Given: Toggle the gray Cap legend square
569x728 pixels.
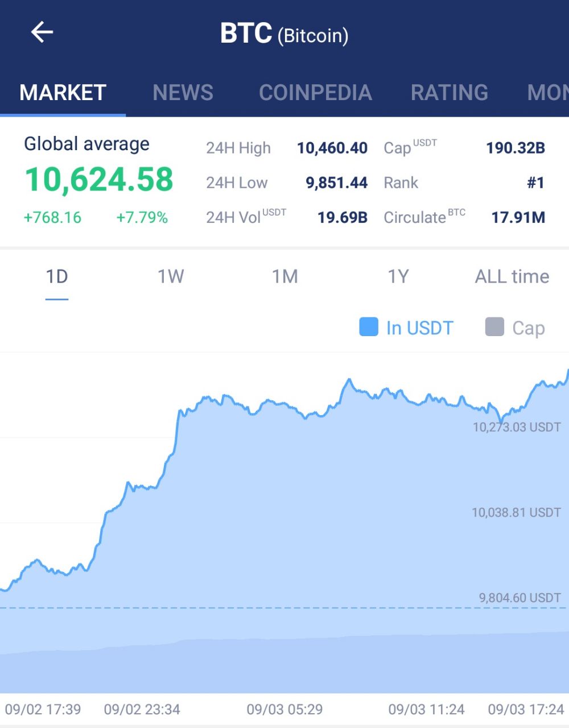Looking at the screenshot, I should (x=494, y=327).
